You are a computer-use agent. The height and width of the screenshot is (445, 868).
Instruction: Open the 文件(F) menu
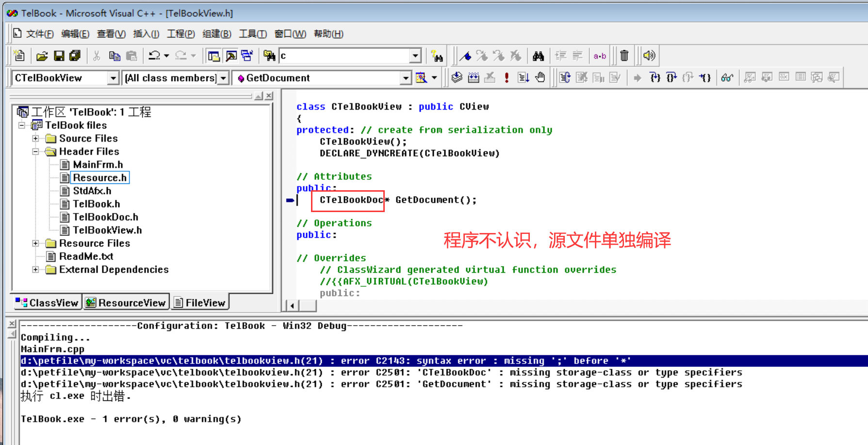(39, 33)
